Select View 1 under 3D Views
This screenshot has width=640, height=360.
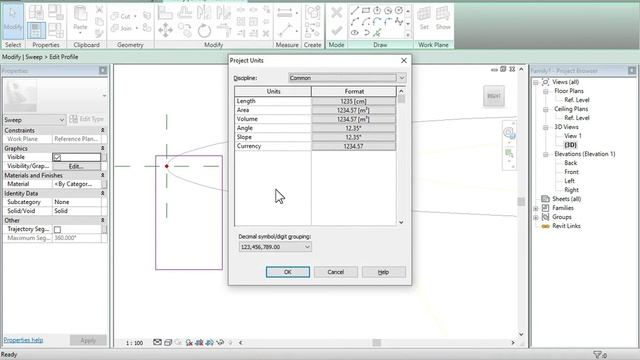(573, 136)
